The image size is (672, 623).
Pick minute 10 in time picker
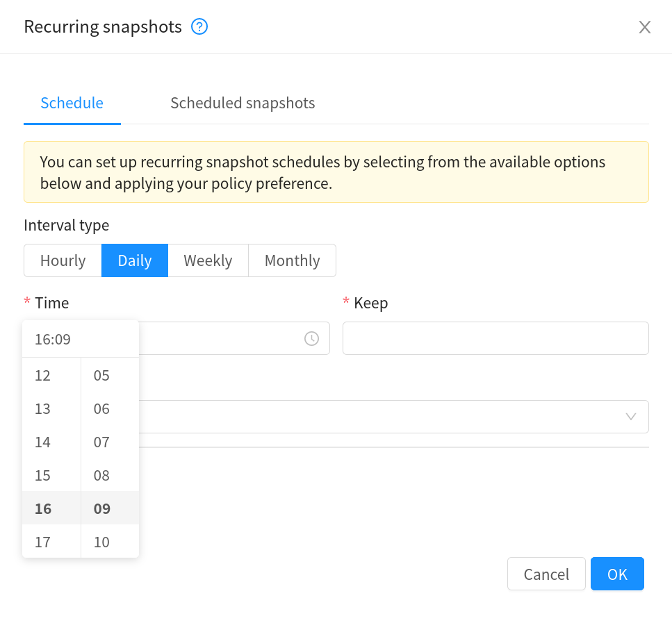tap(101, 542)
